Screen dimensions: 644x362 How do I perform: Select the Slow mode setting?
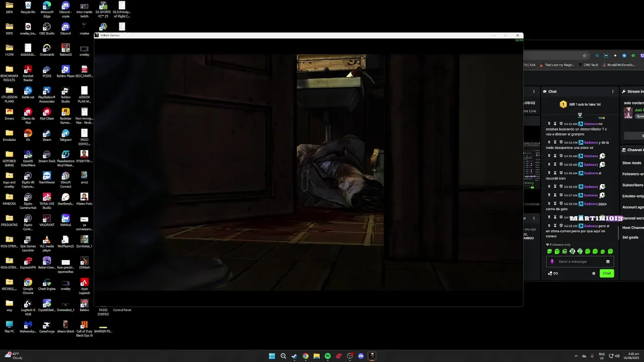[x=631, y=163]
